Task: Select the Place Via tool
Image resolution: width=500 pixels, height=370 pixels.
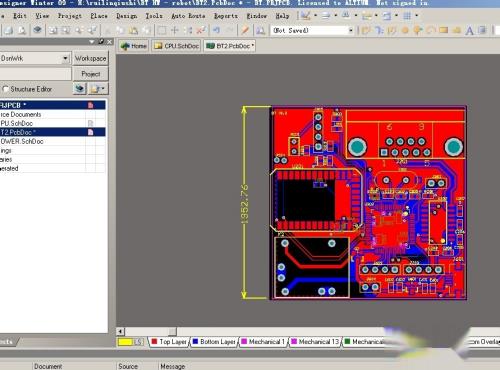Action: point(417,31)
